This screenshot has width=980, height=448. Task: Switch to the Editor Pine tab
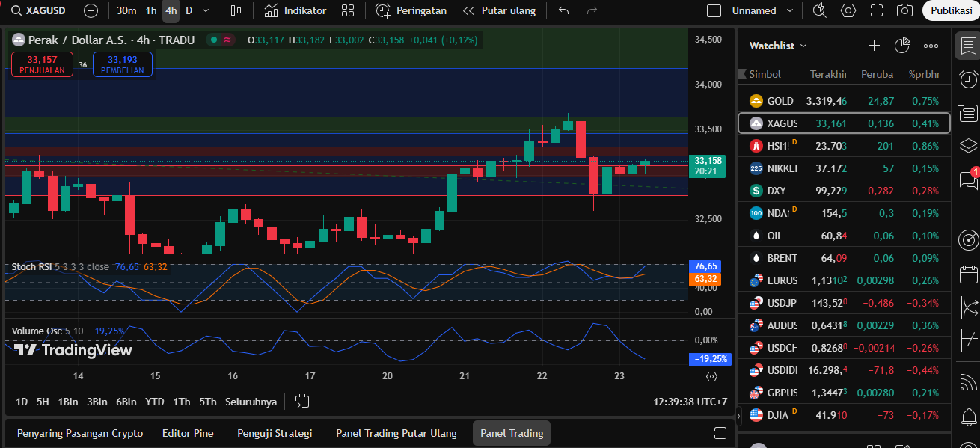tap(188, 433)
